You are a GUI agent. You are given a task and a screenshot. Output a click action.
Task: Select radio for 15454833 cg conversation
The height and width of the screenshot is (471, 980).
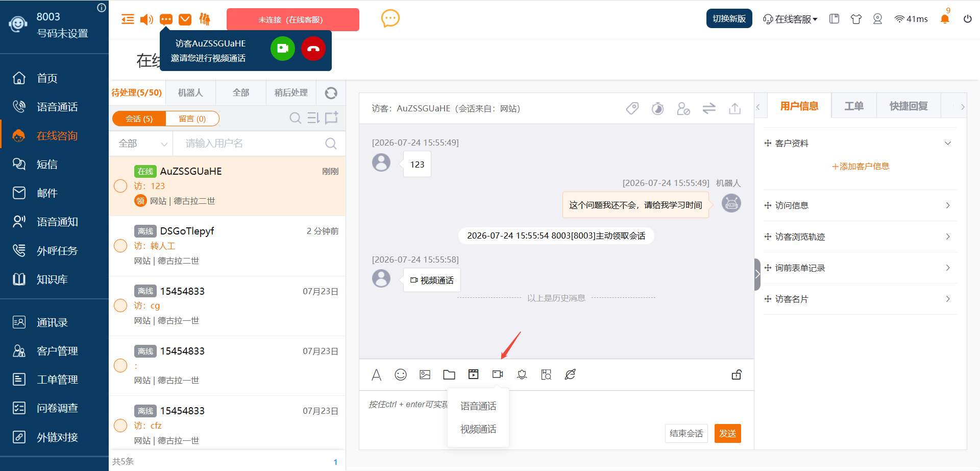coord(120,305)
